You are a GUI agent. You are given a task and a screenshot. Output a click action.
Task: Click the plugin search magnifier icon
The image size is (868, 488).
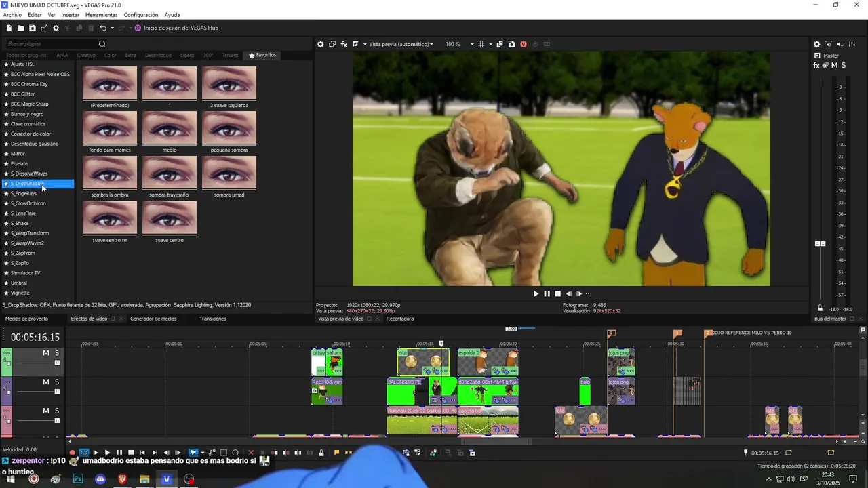102,44
